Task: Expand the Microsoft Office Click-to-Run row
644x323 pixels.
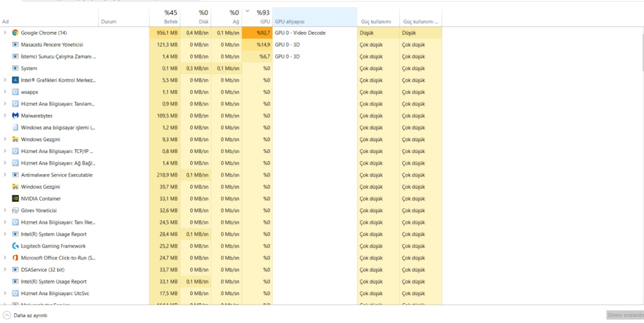Action: click(x=5, y=258)
